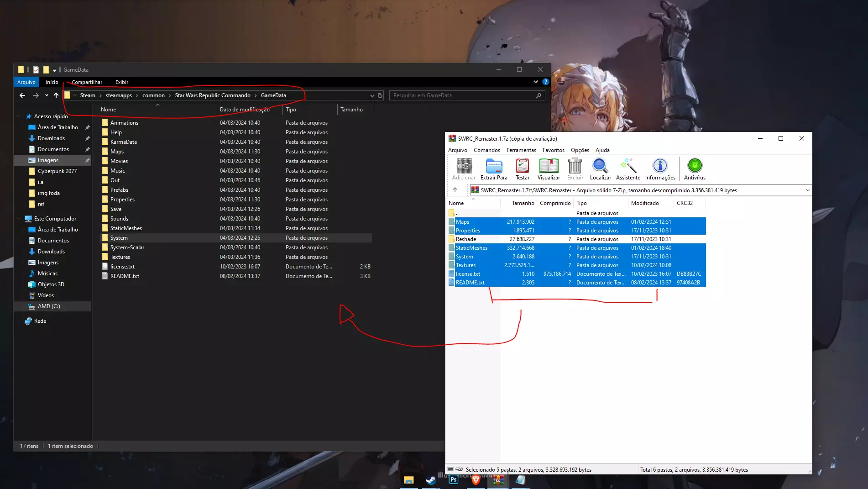868x489 pixels.
Task: Expand the Explorer ribbon chevron
Action: coord(535,82)
